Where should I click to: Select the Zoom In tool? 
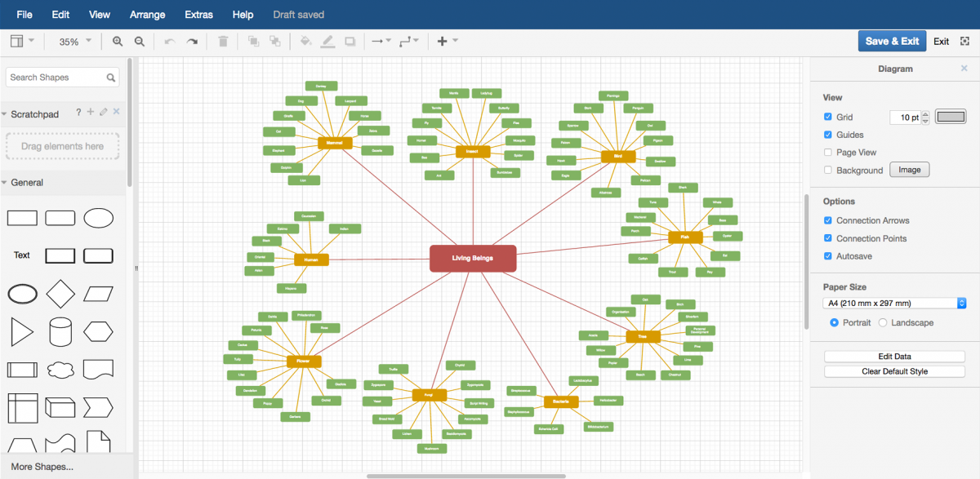118,41
